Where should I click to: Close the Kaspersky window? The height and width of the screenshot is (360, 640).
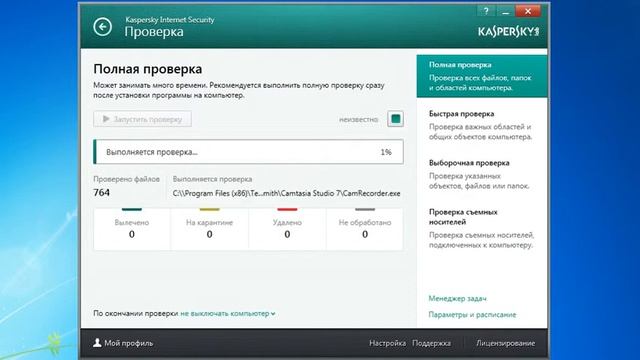(528, 11)
